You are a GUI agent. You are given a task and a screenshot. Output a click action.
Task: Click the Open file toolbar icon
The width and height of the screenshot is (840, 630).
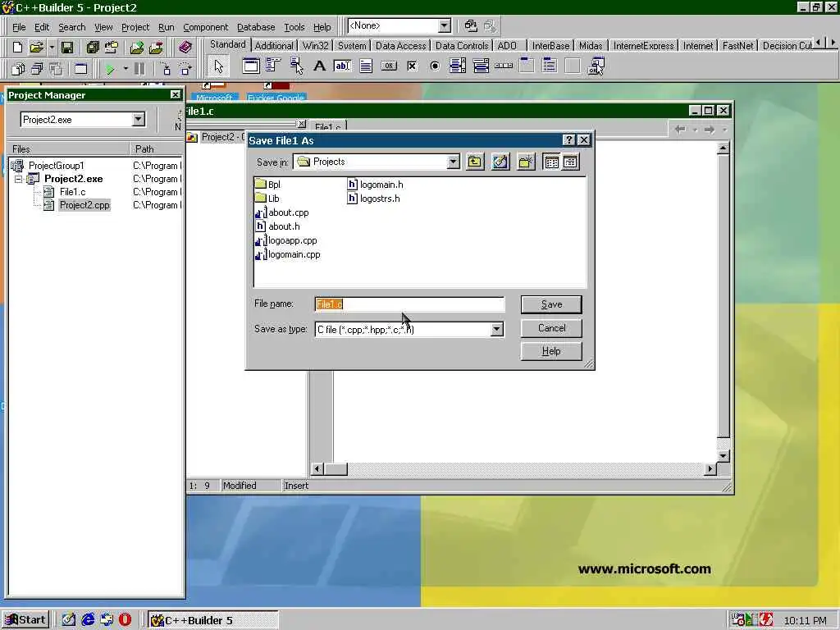click(36, 47)
